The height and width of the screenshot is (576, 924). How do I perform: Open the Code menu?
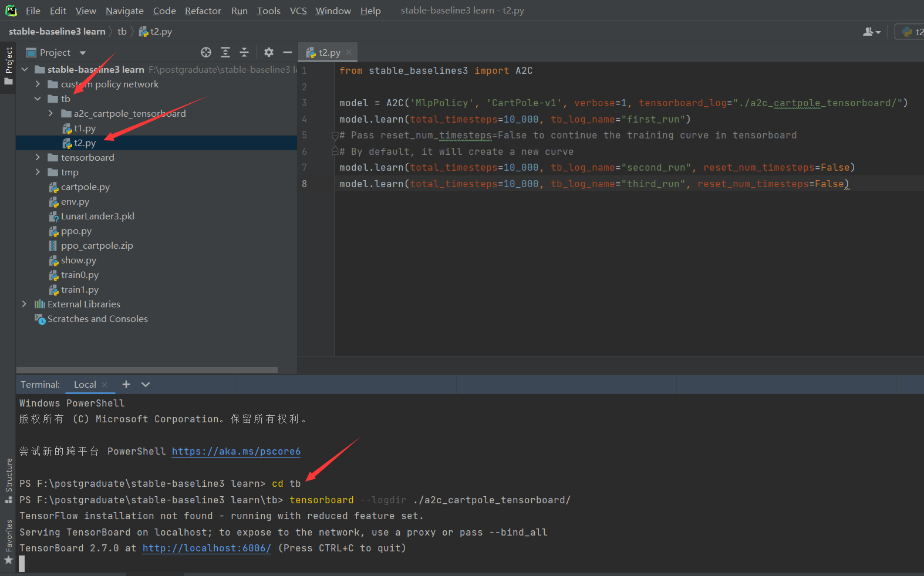[164, 11]
